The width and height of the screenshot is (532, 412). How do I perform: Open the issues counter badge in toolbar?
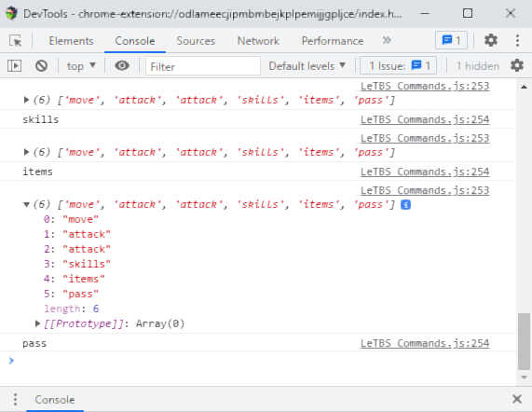(x=451, y=40)
